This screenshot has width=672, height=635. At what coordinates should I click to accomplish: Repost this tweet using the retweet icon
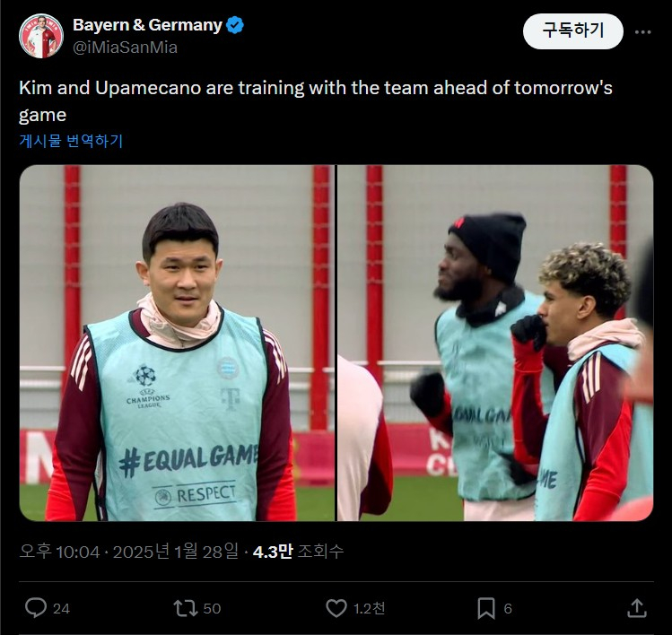pyautogui.click(x=185, y=608)
